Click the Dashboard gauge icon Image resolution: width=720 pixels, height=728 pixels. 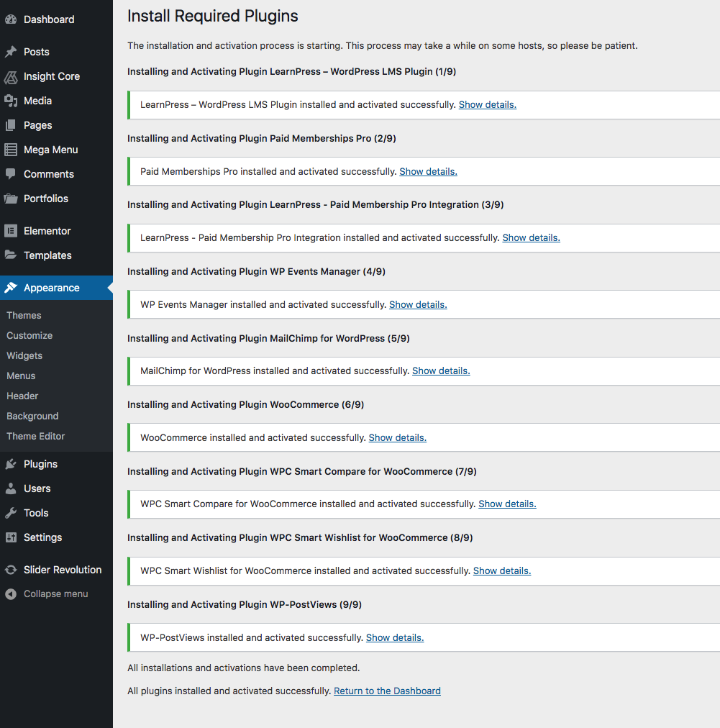point(11,19)
